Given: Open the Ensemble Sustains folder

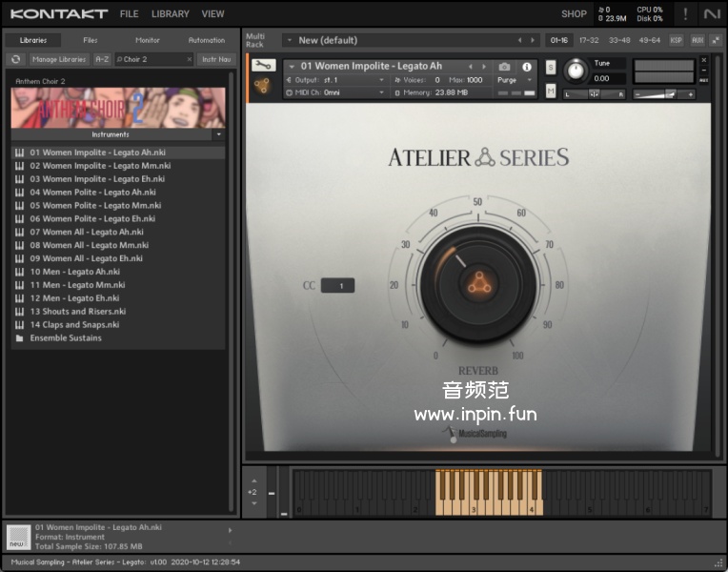Looking at the screenshot, I should (x=65, y=338).
